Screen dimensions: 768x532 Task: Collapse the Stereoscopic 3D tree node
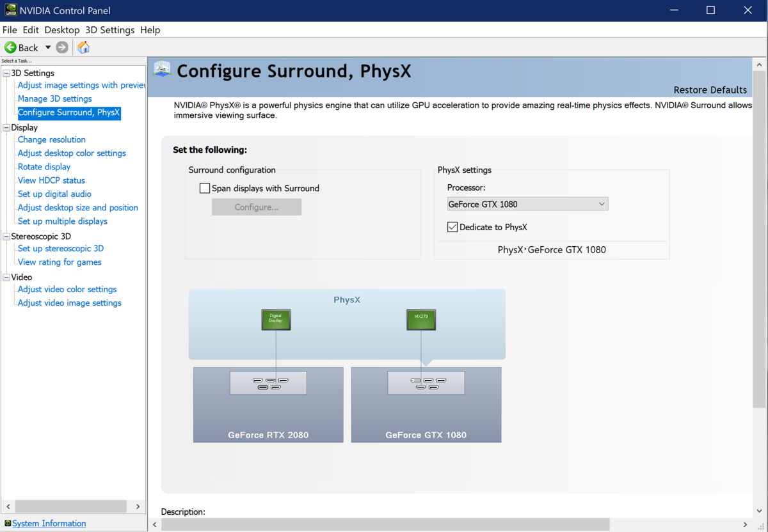6,236
